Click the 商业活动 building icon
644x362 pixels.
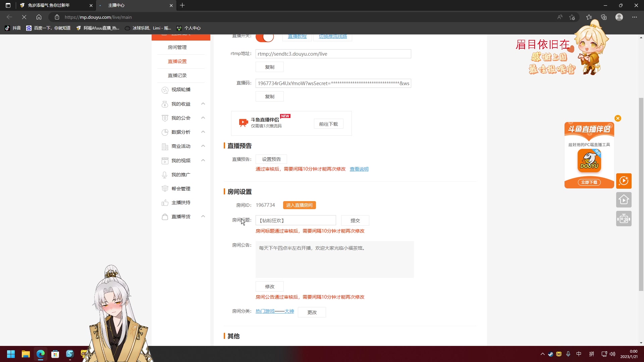[165, 146]
